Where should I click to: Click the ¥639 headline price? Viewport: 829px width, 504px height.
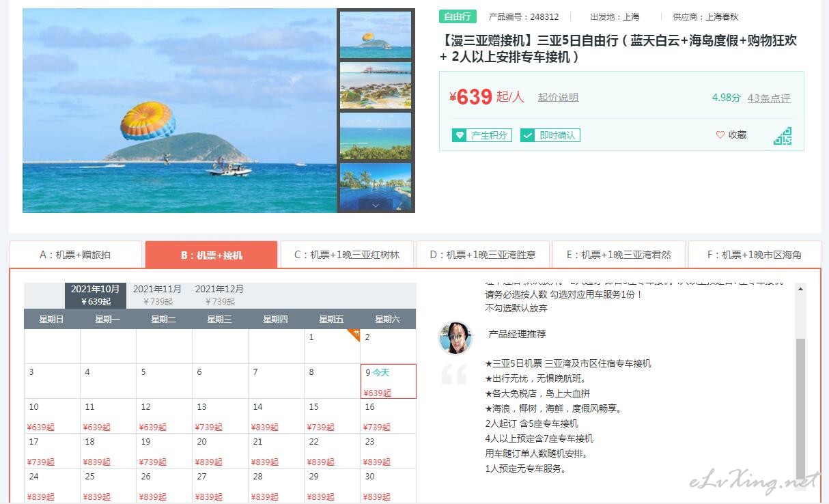pos(470,97)
